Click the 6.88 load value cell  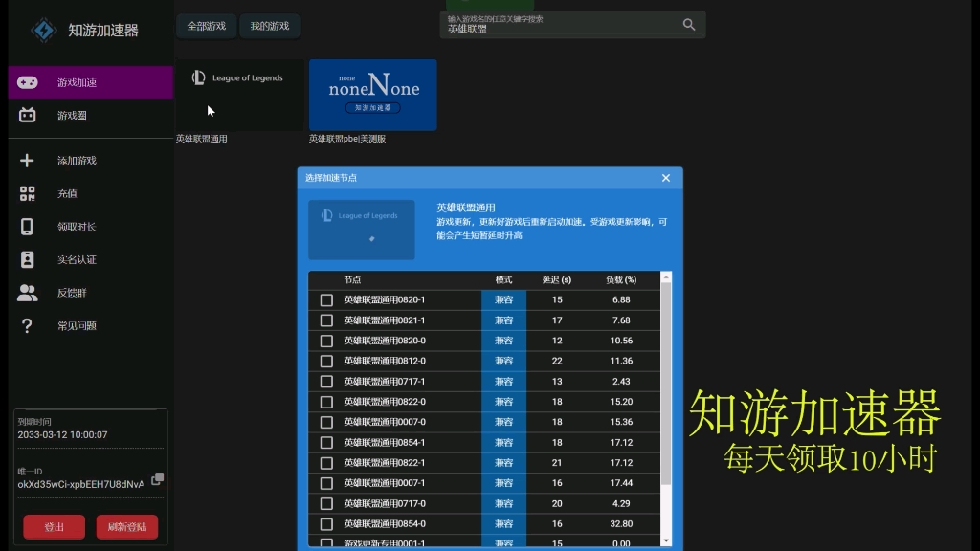621,299
